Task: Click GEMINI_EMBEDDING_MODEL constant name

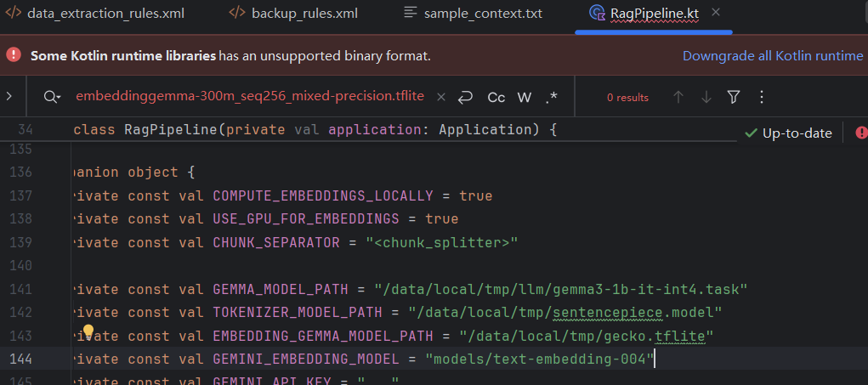Action: (x=306, y=359)
